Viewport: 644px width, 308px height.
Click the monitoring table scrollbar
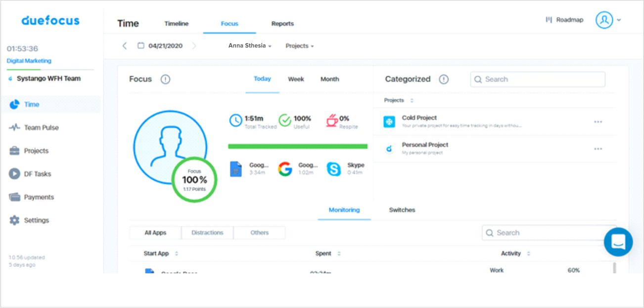pos(614,267)
